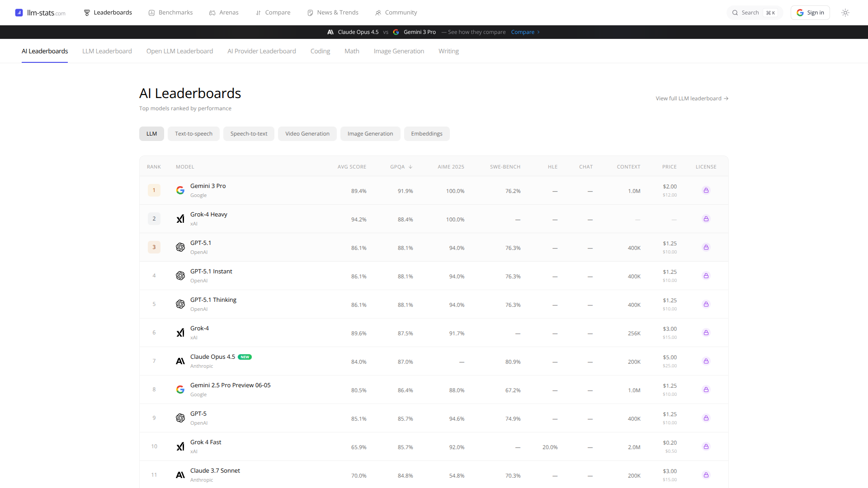Toggle light/dark theme
868x488 pixels.
pos(845,13)
